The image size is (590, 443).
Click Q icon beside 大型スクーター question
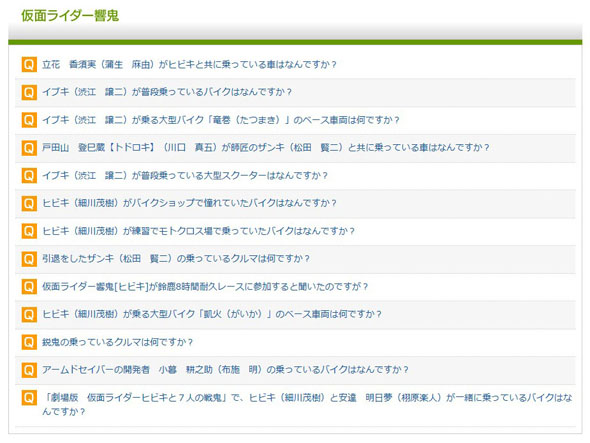pyautogui.click(x=29, y=175)
